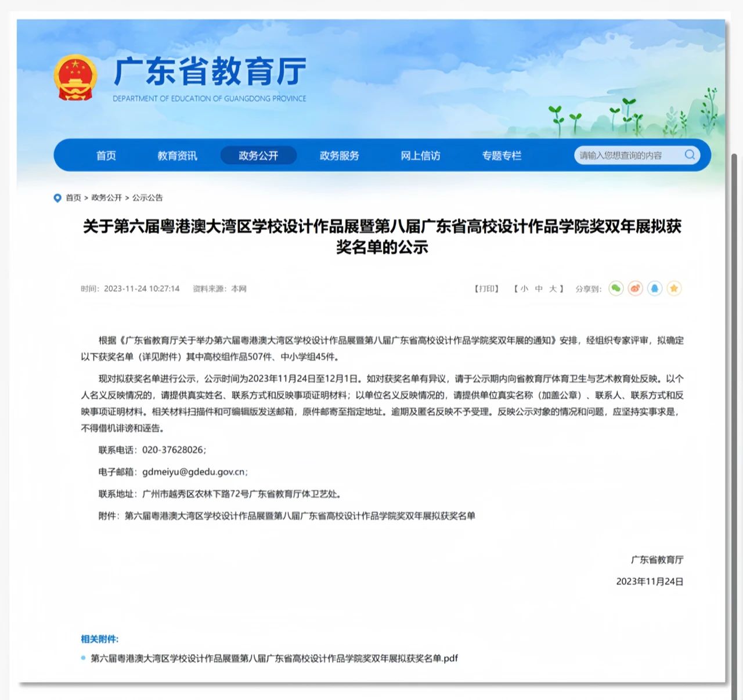Open the 专题专栏 menu item
The height and width of the screenshot is (700, 743).
(x=502, y=156)
